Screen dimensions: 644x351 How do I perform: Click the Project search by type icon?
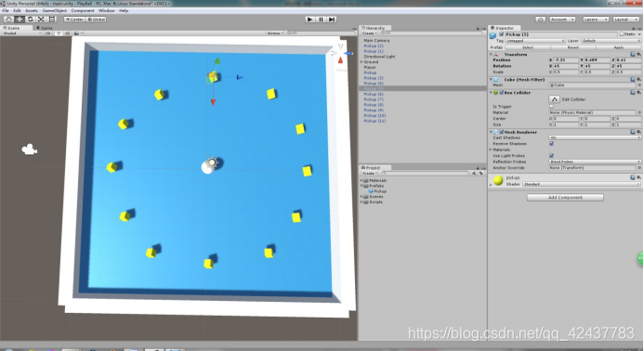pos(474,174)
